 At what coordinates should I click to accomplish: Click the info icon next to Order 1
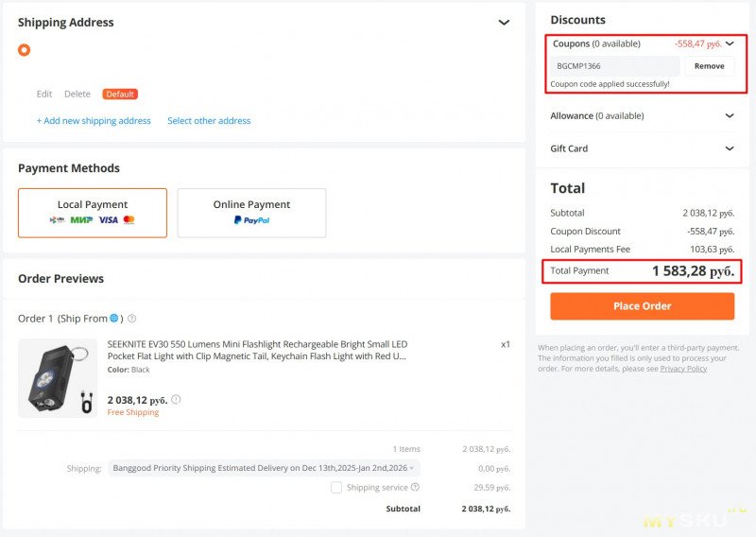[131, 319]
